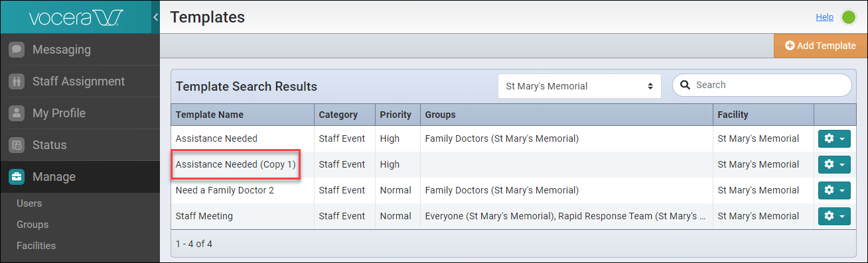The height and width of the screenshot is (263, 868).
Task: Click the Manage briefcase icon
Action: (17, 177)
